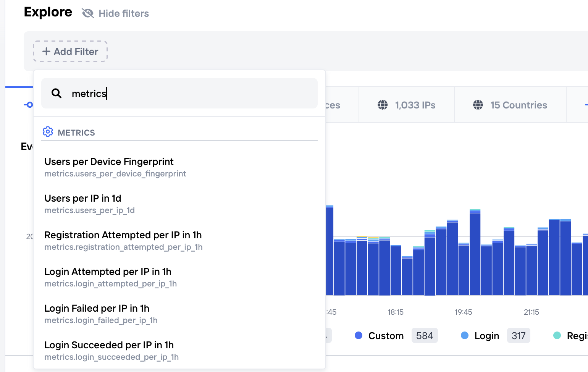Click the globe icon beside 1,033 IPs
588x372 pixels.
tap(383, 105)
